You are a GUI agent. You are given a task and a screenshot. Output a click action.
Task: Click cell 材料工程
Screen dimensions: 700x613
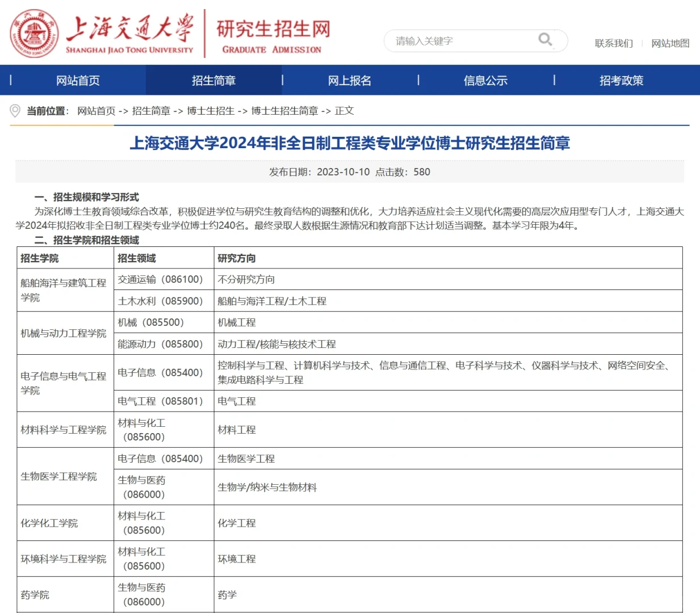tap(448, 430)
